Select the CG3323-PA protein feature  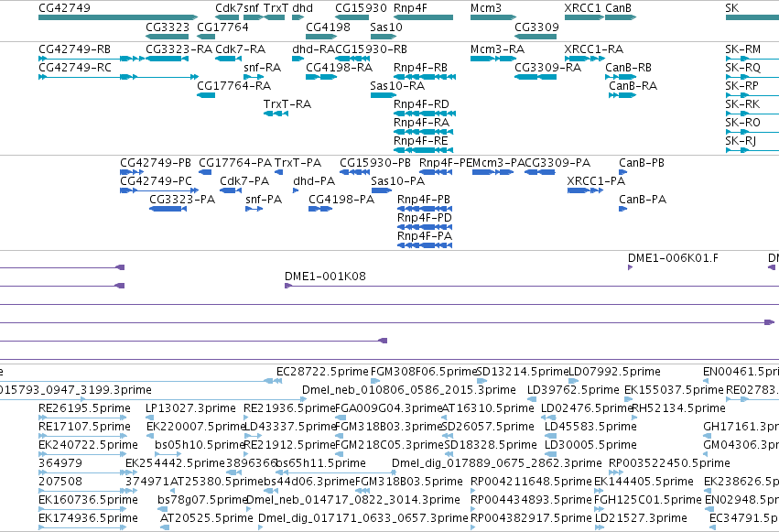coord(168,209)
